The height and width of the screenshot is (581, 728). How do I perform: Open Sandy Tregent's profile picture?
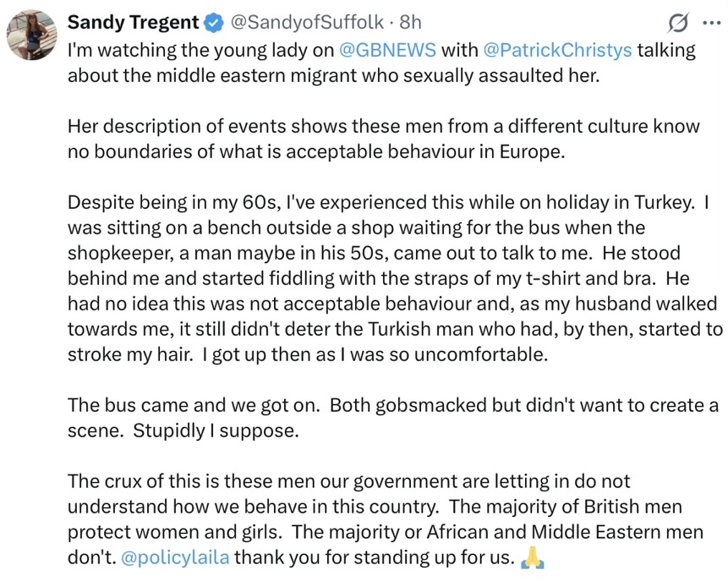(x=31, y=35)
